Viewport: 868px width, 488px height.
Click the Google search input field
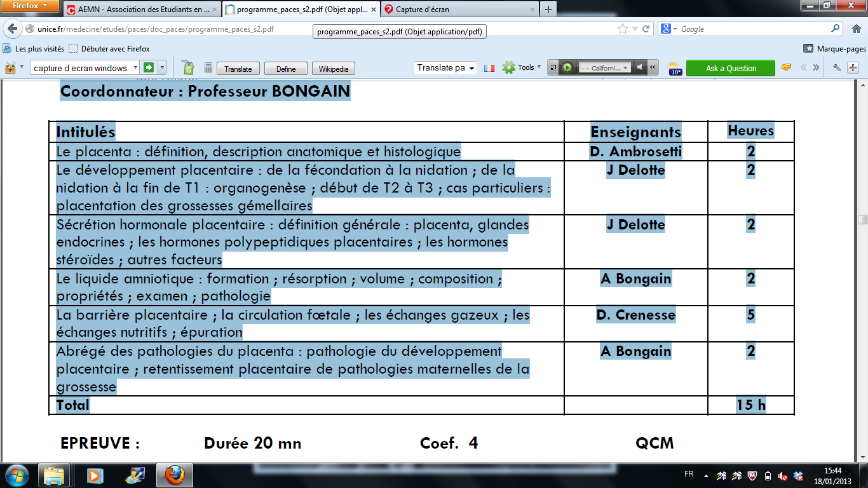(753, 29)
